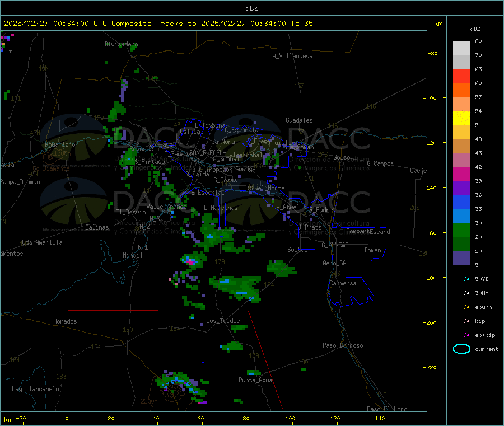Click the CompantEscard map label
The height and width of the screenshot is (426, 504).
368,231
